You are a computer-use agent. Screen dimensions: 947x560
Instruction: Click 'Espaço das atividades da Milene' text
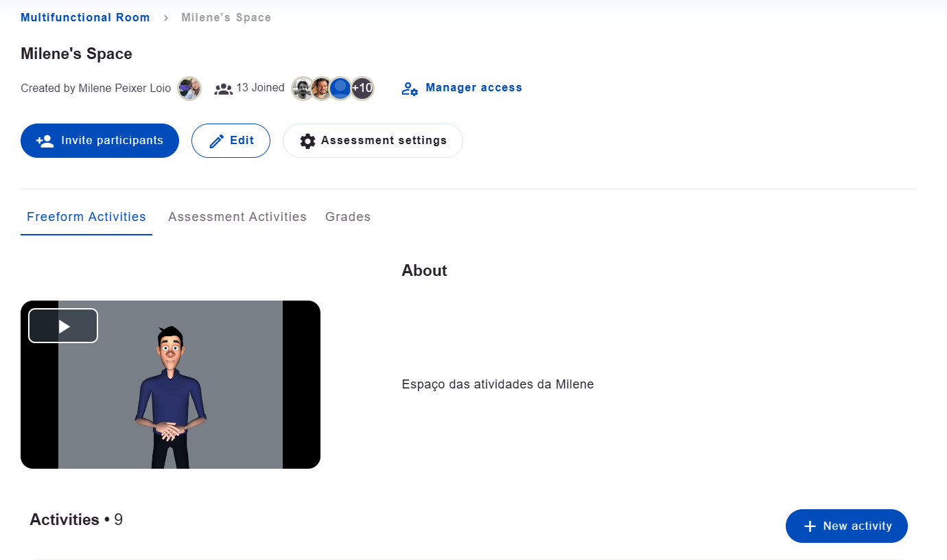coord(498,384)
